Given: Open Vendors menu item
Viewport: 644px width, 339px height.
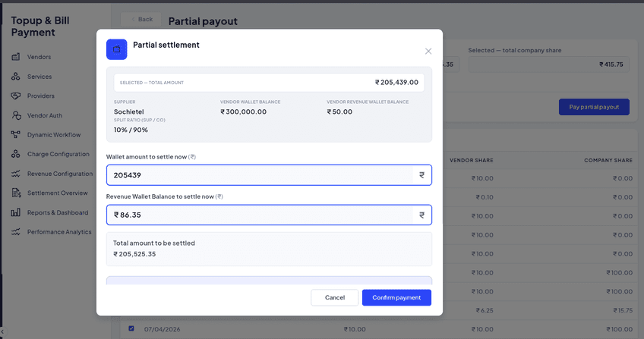Looking at the screenshot, I should point(39,57).
